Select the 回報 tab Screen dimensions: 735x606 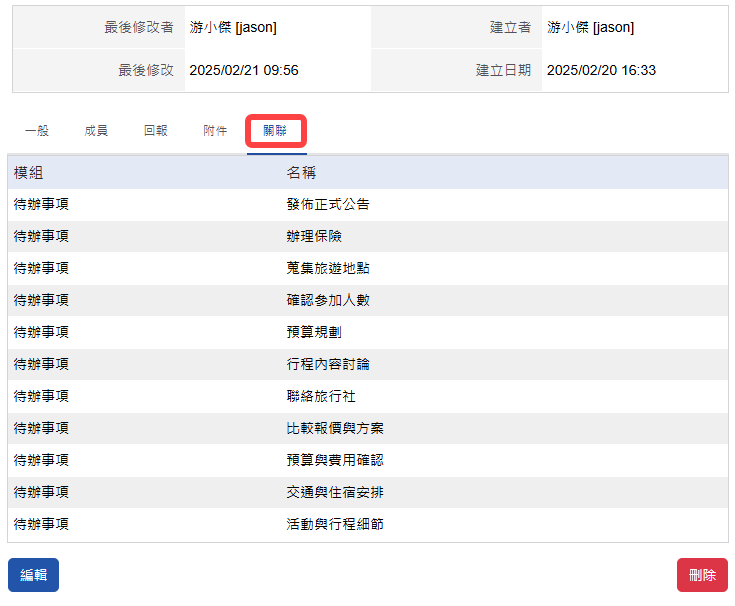[156, 131]
